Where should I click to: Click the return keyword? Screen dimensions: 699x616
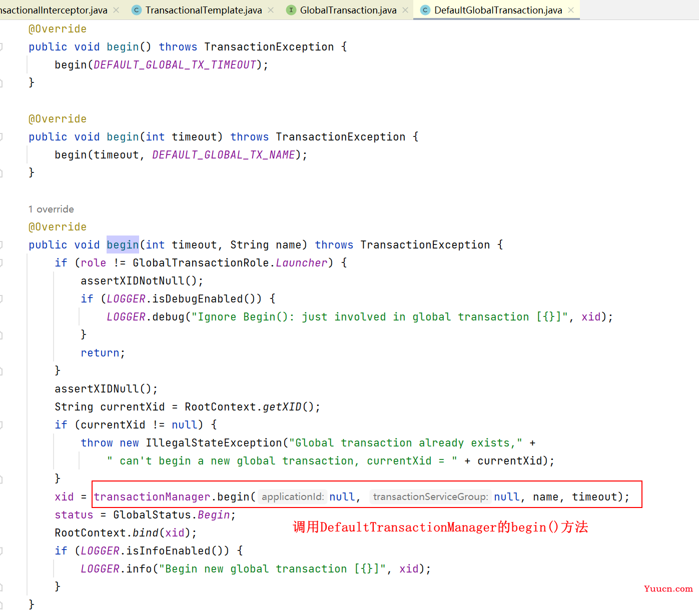pos(100,353)
